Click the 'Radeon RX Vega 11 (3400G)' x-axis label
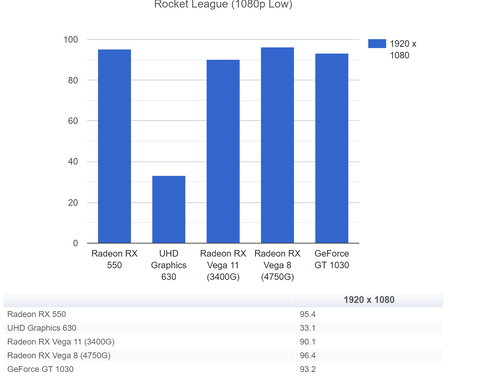The image size is (480, 384). click(223, 265)
